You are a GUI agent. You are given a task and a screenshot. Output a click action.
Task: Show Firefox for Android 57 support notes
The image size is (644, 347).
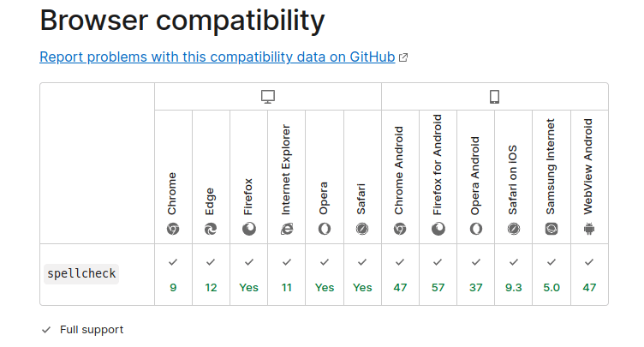438,274
